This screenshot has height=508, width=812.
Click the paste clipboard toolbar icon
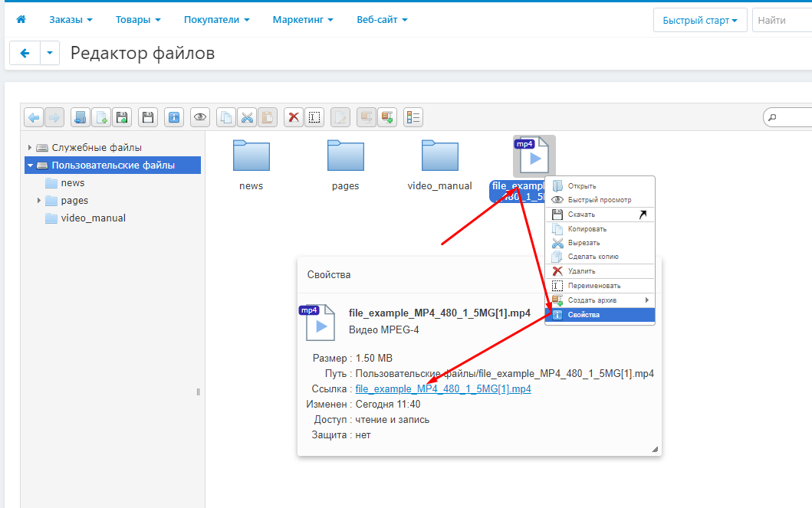(x=268, y=117)
